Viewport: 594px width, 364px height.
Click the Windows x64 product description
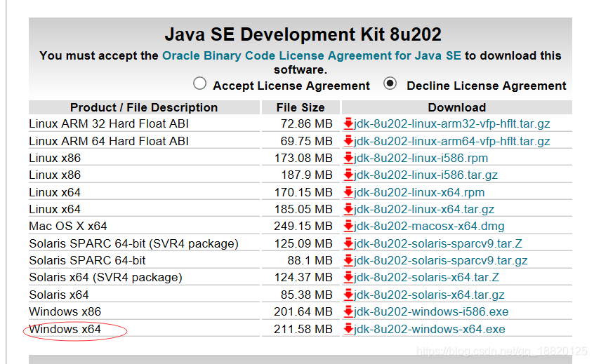pos(65,329)
